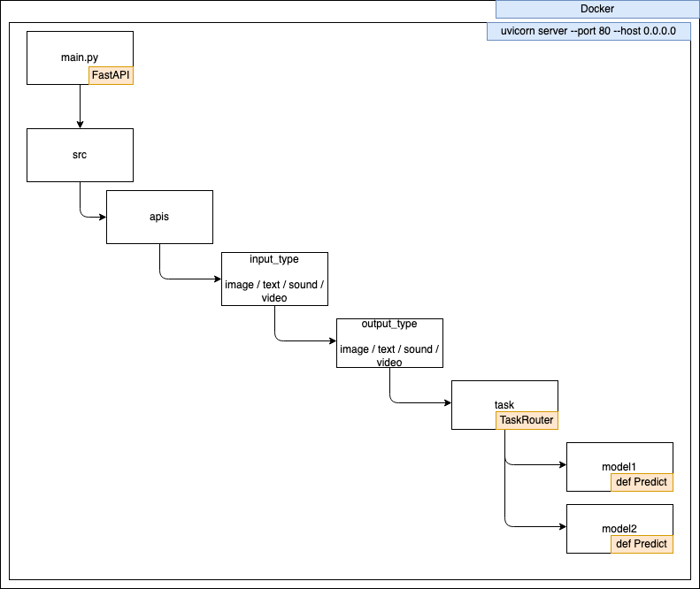This screenshot has height=589, width=700.
Task: Click the arrow pointing into model1
Action: 535,464
